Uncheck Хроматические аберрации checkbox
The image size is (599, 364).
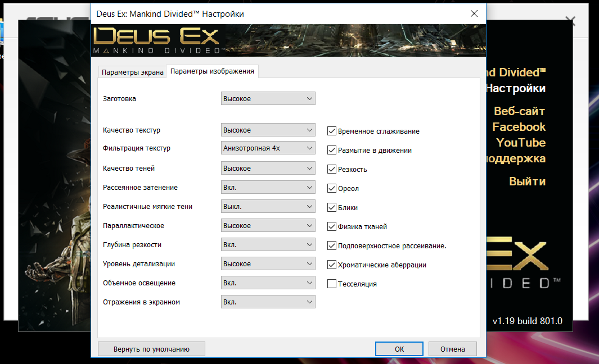pyautogui.click(x=332, y=265)
